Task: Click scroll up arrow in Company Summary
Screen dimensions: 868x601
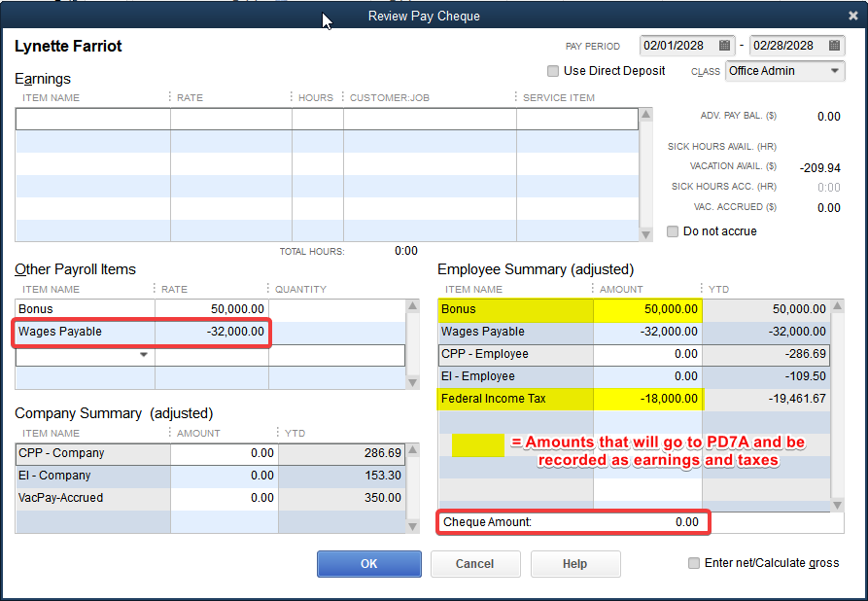Action: pyautogui.click(x=412, y=450)
